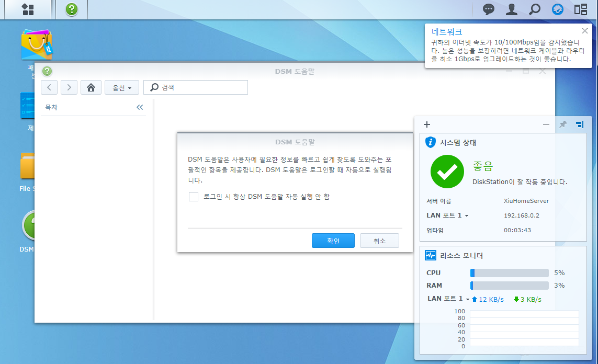Click the CPU usage bar
This screenshot has width=598, height=364.
click(x=509, y=273)
